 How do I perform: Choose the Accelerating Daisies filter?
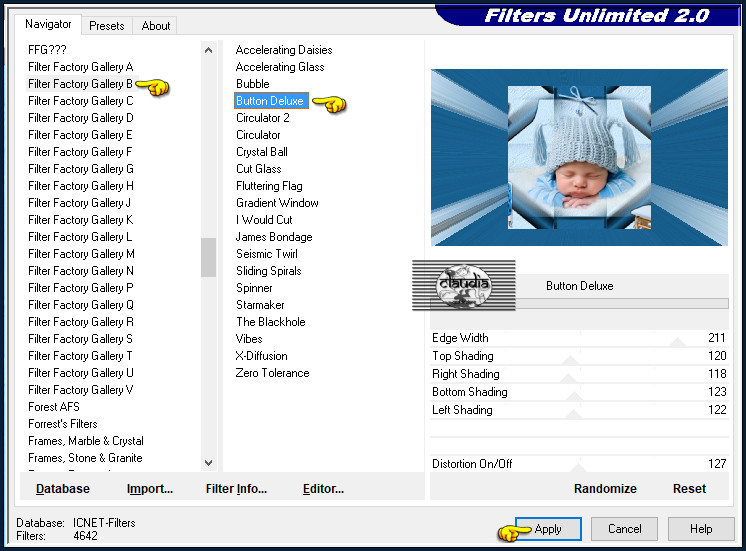click(x=284, y=49)
